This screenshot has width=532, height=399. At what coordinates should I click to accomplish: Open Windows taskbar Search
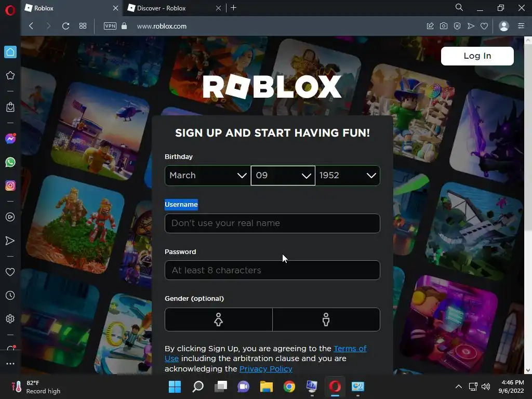198,387
